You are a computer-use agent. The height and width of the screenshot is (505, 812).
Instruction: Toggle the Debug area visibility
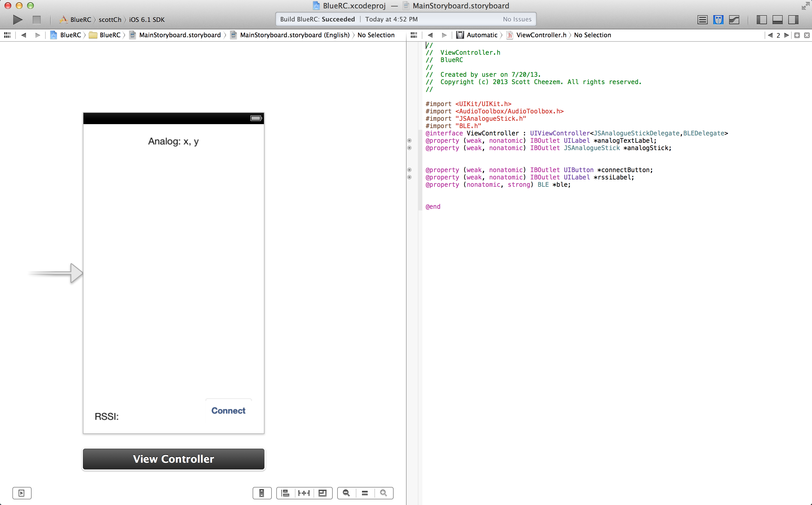(778, 19)
